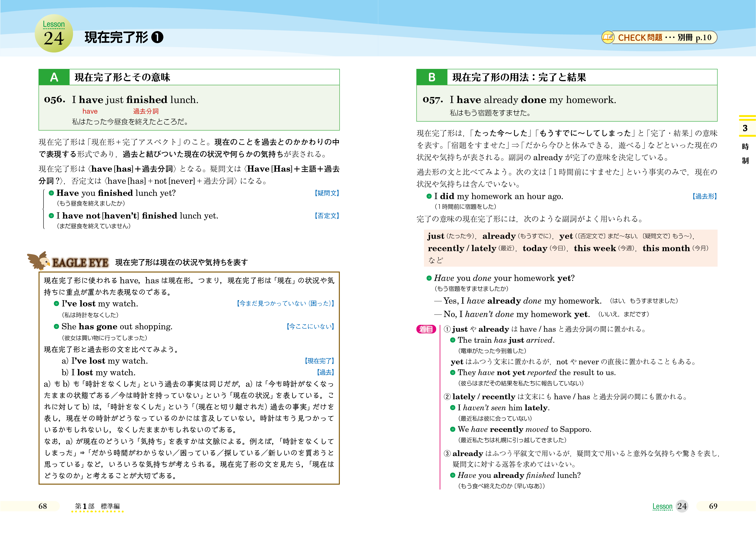Click page number 69
Image resolution: width=756 pixels, height=536 pixels.
(x=713, y=506)
